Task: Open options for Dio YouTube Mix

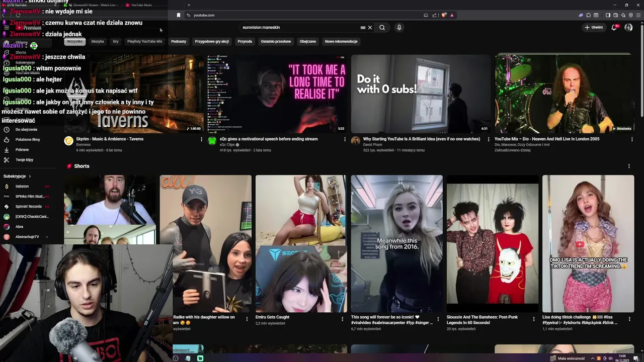Action: 632,139
